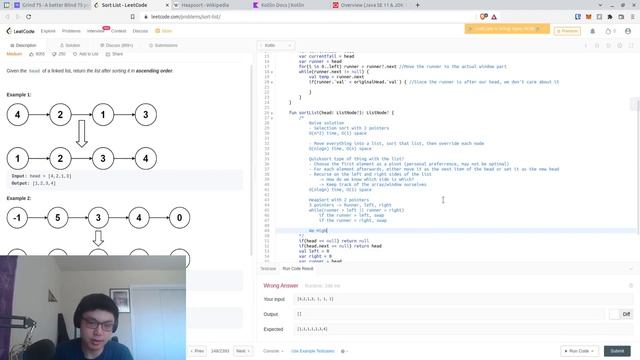Collapse the fold arrow at the while loop line
640x360 pixels.
(272, 72)
